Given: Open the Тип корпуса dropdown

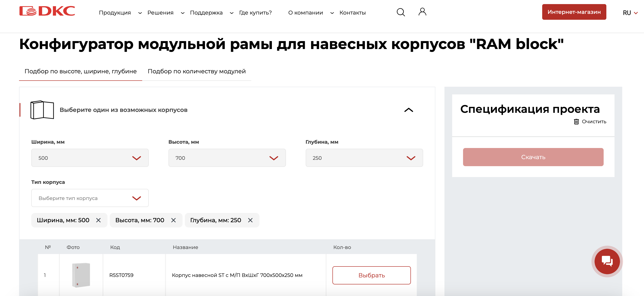Looking at the screenshot, I should coord(90,198).
